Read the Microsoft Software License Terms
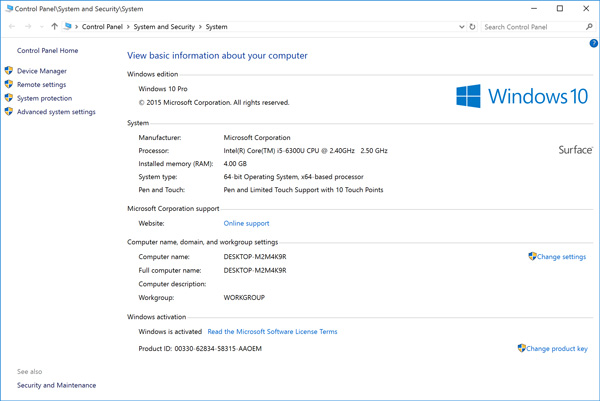Screen dimensions: 600x401 pyautogui.click(x=272, y=332)
